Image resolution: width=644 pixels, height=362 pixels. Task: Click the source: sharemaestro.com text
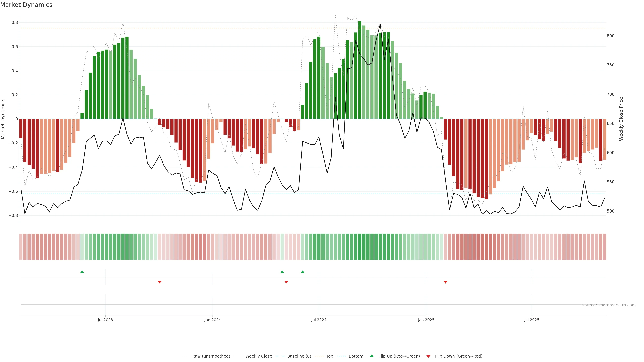tap(609, 305)
